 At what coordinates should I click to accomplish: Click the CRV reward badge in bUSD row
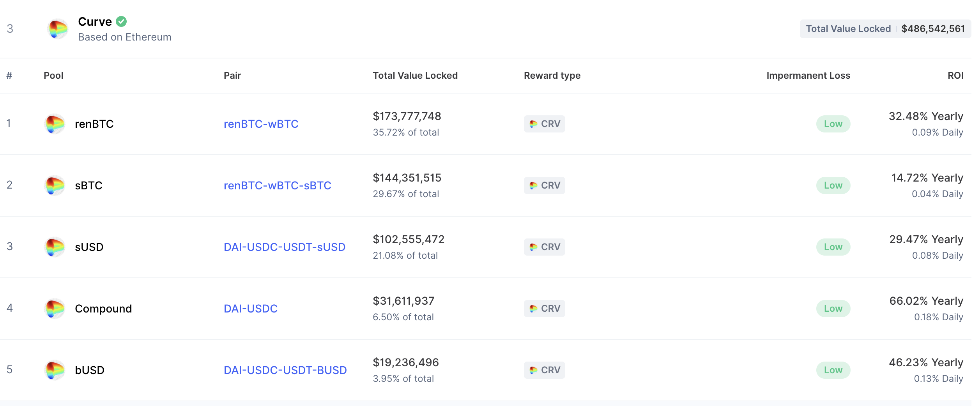click(544, 370)
